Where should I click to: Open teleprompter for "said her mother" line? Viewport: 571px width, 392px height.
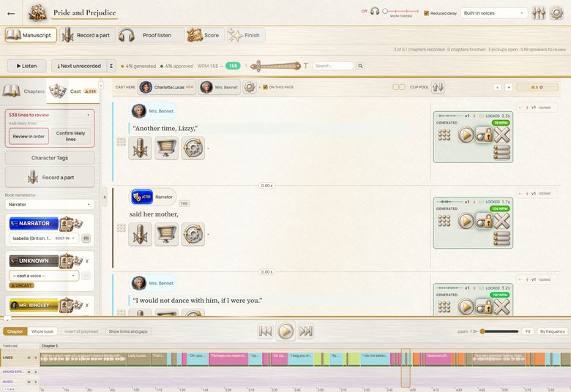click(x=166, y=234)
